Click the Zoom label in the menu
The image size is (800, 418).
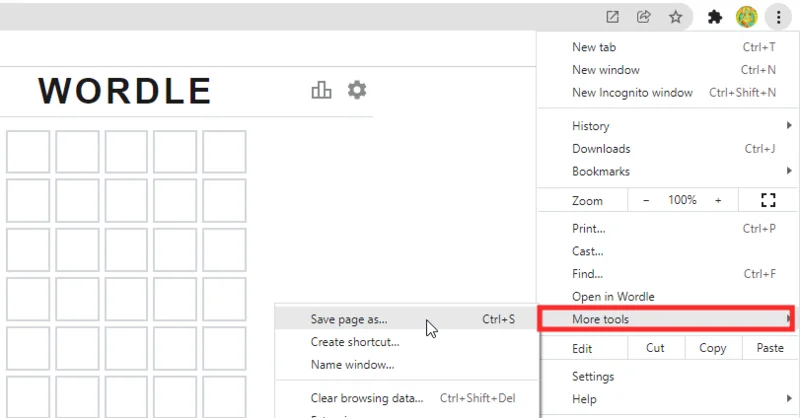(587, 201)
